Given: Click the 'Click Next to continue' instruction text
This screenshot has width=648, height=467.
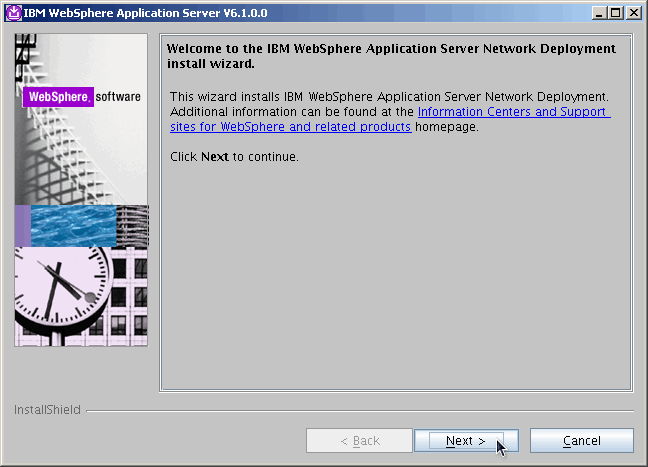Looking at the screenshot, I should point(234,157).
